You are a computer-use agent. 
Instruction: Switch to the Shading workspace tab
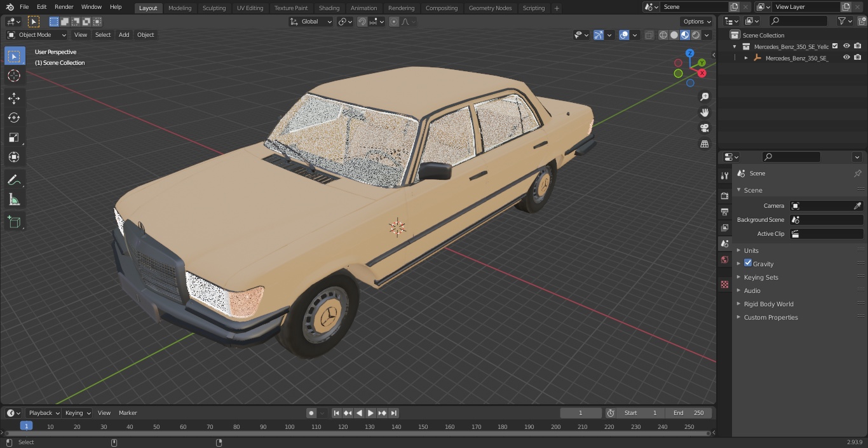(329, 8)
